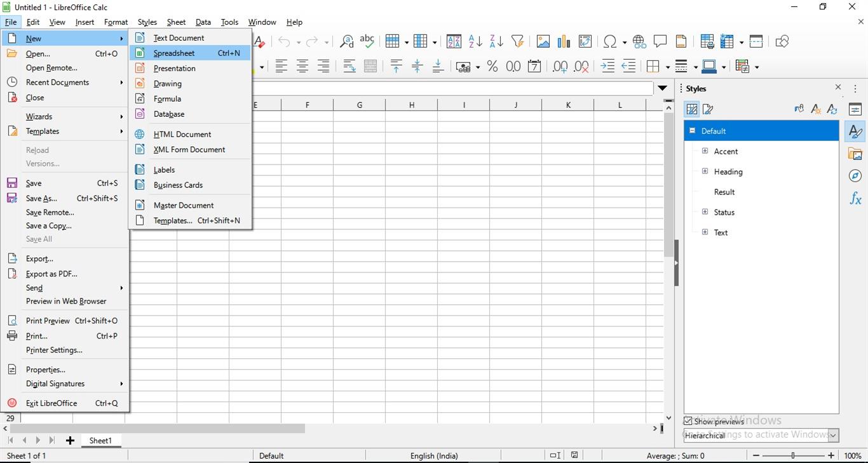Image resolution: width=868 pixels, height=463 pixels.
Task: Run the spelling check
Action: 367,41
